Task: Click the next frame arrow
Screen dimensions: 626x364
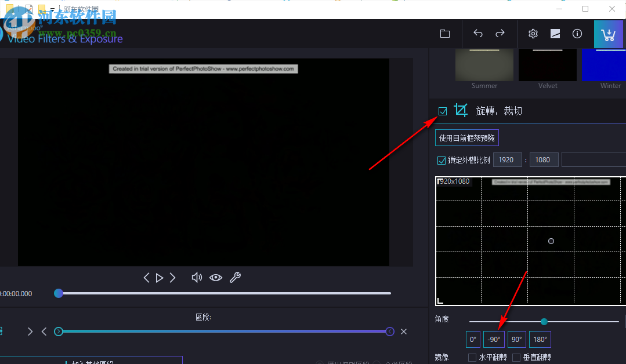Action: [172, 278]
